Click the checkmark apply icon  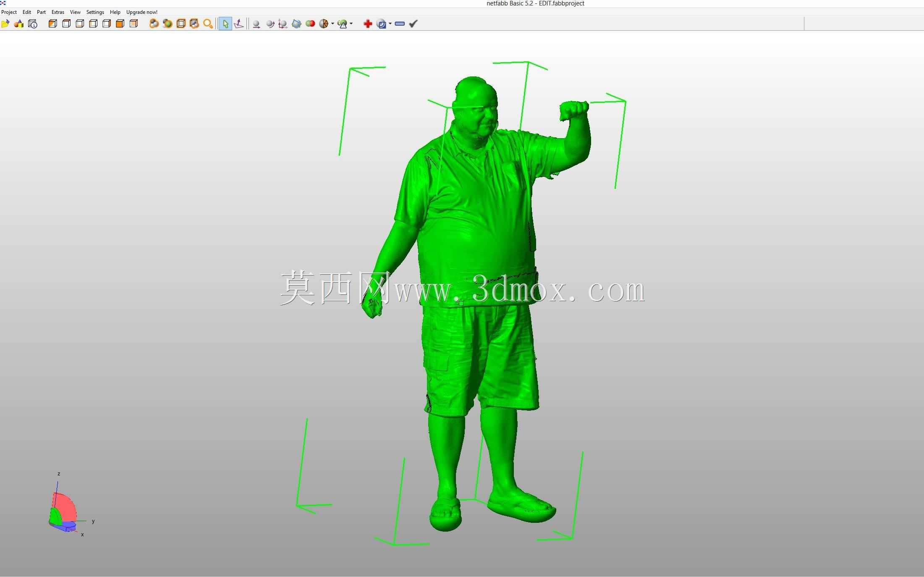coord(413,24)
